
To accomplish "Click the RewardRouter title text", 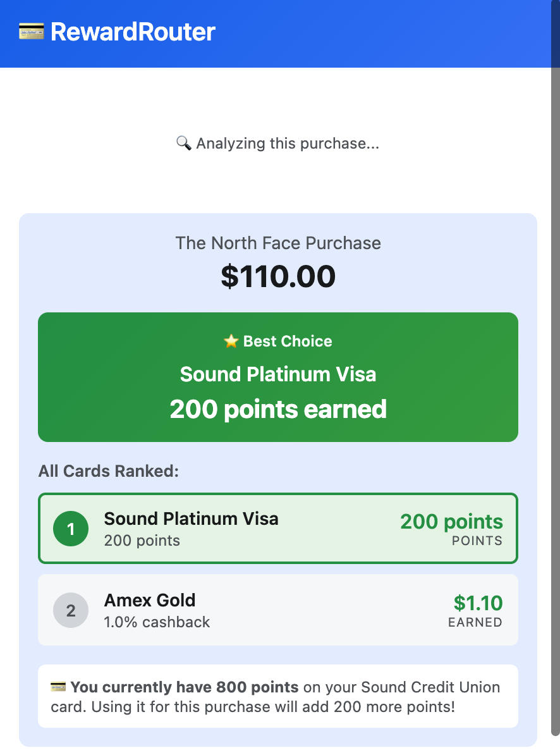I will [133, 32].
